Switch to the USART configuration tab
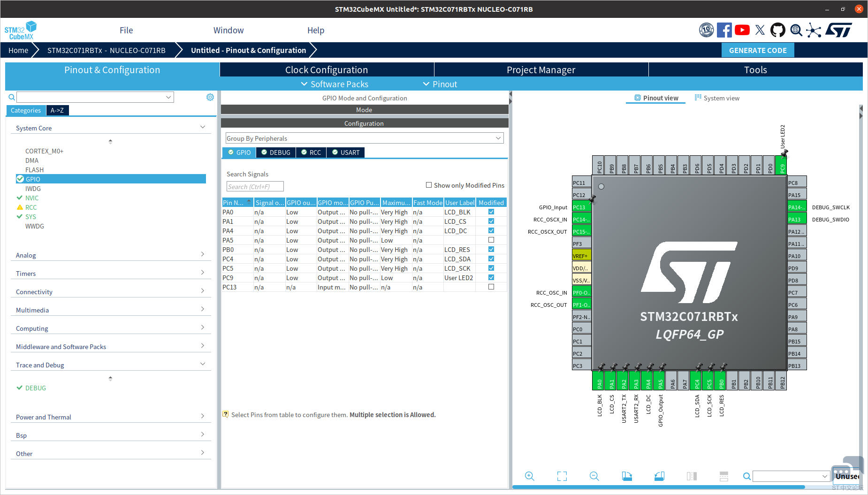 [x=346, y=152]
